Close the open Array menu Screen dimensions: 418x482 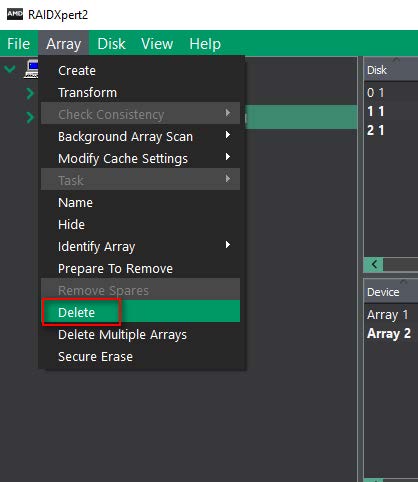click(x=63, y=44)
